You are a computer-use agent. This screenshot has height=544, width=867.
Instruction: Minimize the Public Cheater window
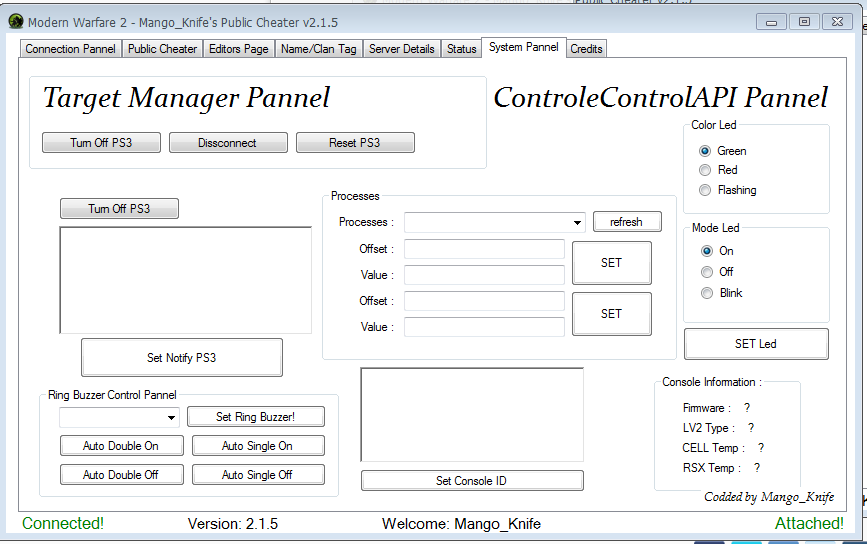pyautogui.click(x=771, y=22)
